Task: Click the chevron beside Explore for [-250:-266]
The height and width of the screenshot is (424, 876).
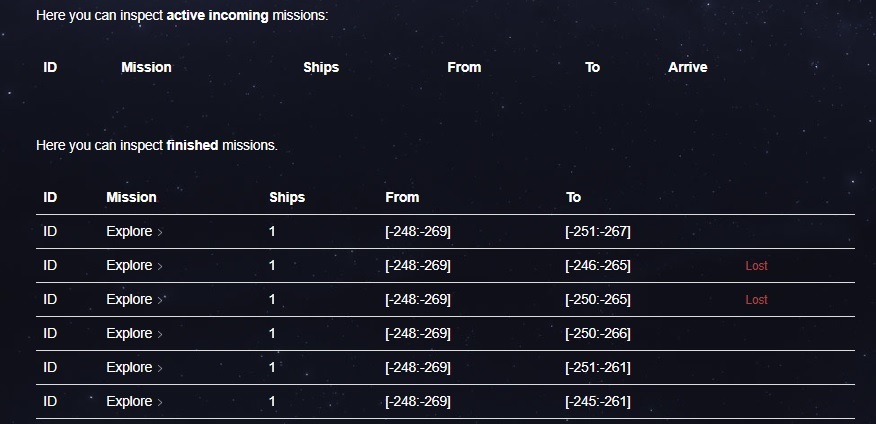Action: pyautogui.click(x=160, y=334)
